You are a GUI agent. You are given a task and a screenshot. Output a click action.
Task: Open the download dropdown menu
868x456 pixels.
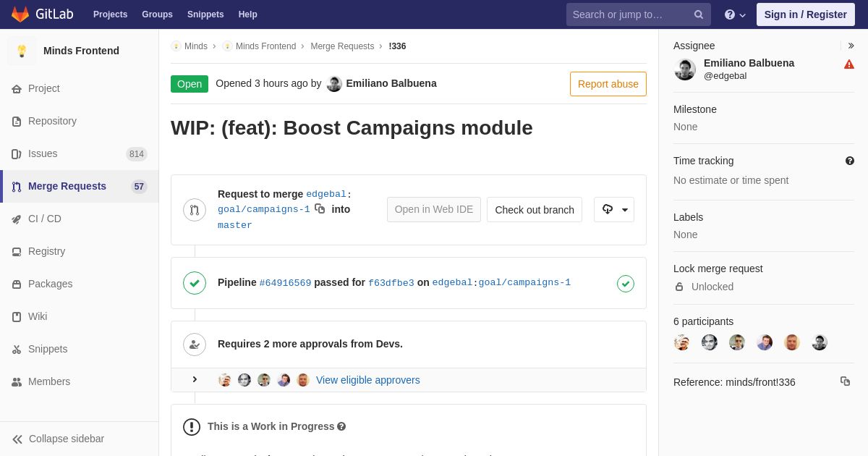(614, 210)
